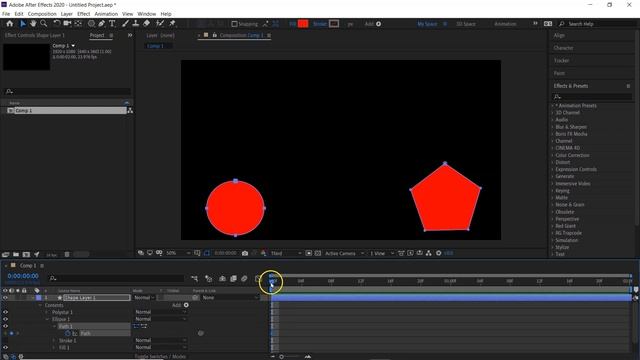
Task: Open the magnification 50% dropdown
Action: click(178, 253)
